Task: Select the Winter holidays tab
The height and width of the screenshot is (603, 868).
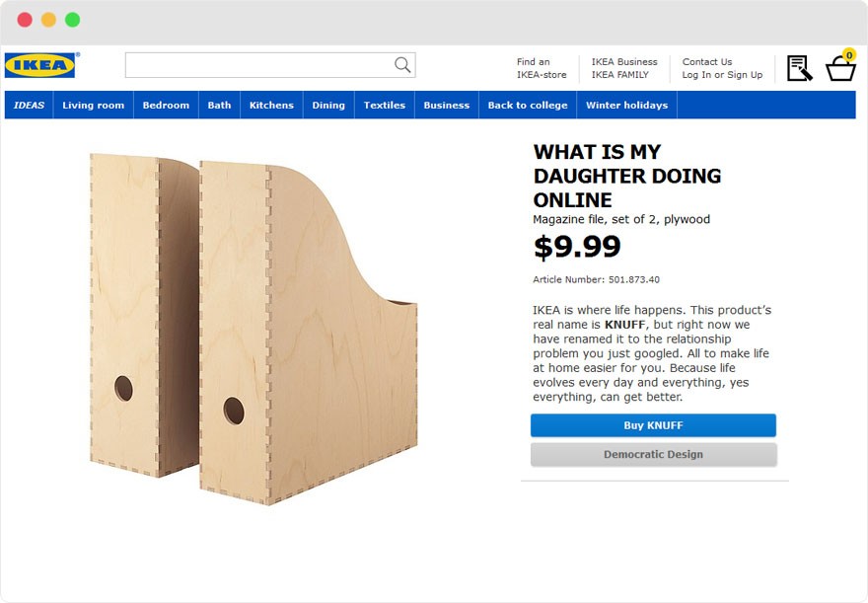Action: click(x=626, y=106)
